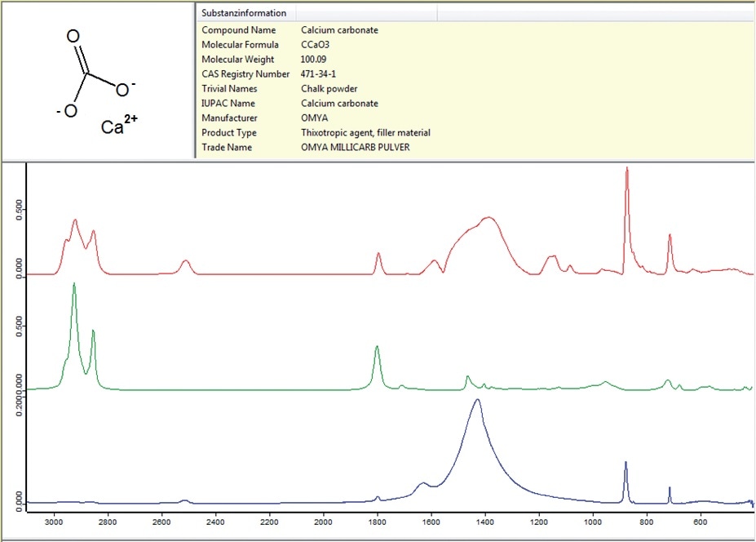Click the 600 wavenumber axis tick label

click(x=701, y=522)
